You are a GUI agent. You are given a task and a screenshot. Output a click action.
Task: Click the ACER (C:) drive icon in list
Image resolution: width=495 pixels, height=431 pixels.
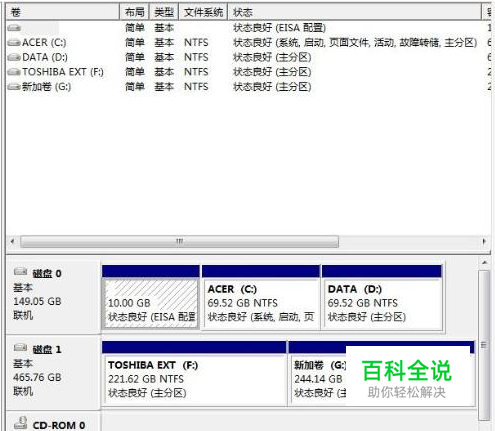(14, 43)
